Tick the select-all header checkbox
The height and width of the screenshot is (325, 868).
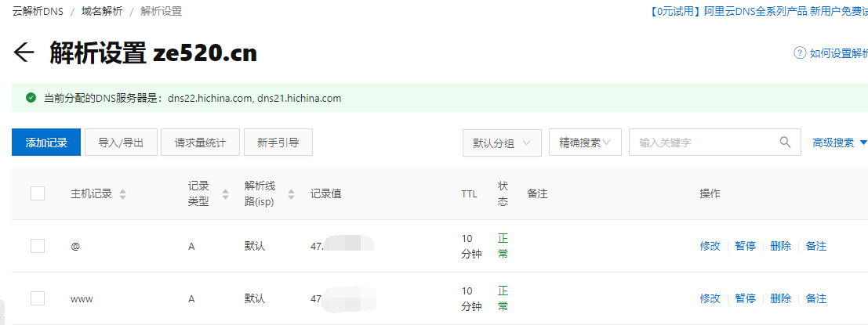(x=38, y=193)
